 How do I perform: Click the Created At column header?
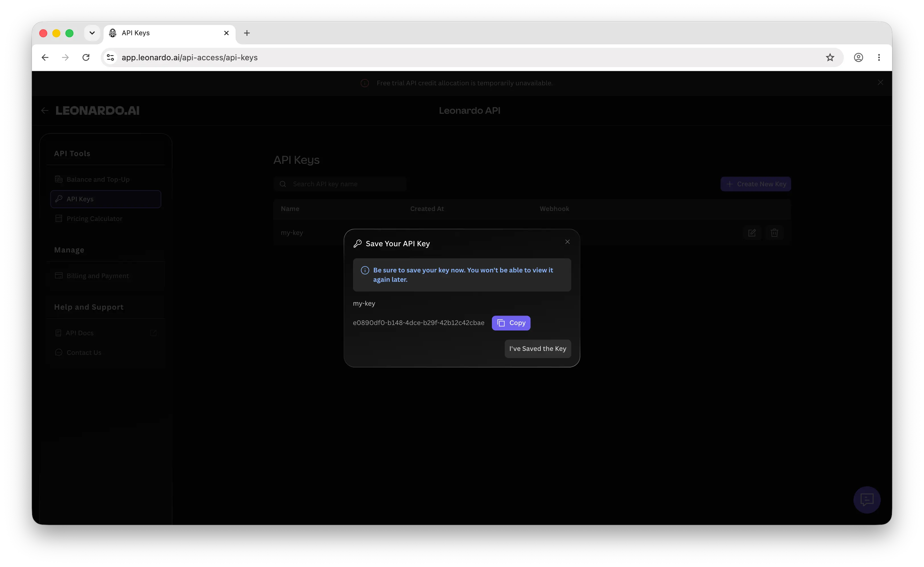pos(426,209)
